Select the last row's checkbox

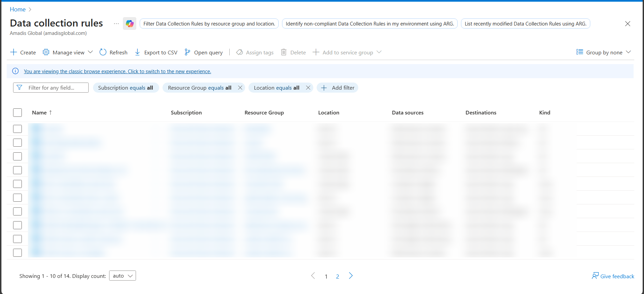pyautogui.click(x=17, y=253)
